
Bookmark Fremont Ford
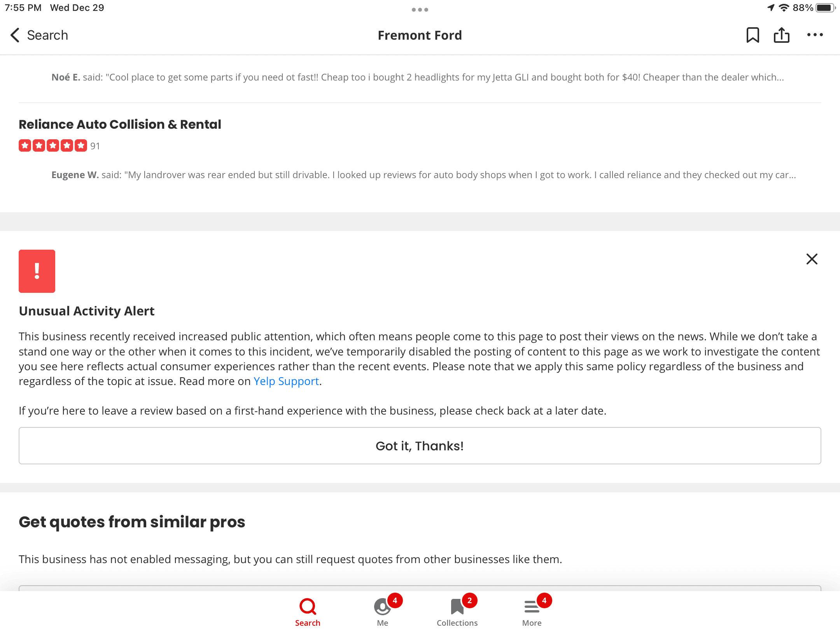[752, 35]
